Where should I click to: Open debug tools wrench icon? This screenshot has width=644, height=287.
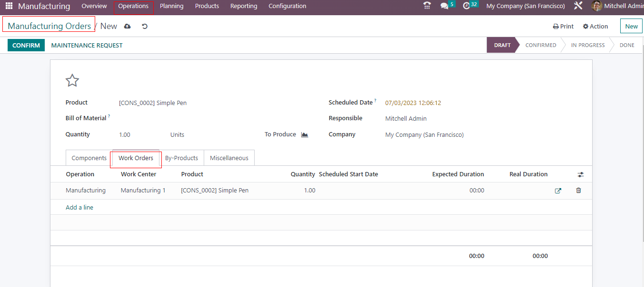point(578,6)
